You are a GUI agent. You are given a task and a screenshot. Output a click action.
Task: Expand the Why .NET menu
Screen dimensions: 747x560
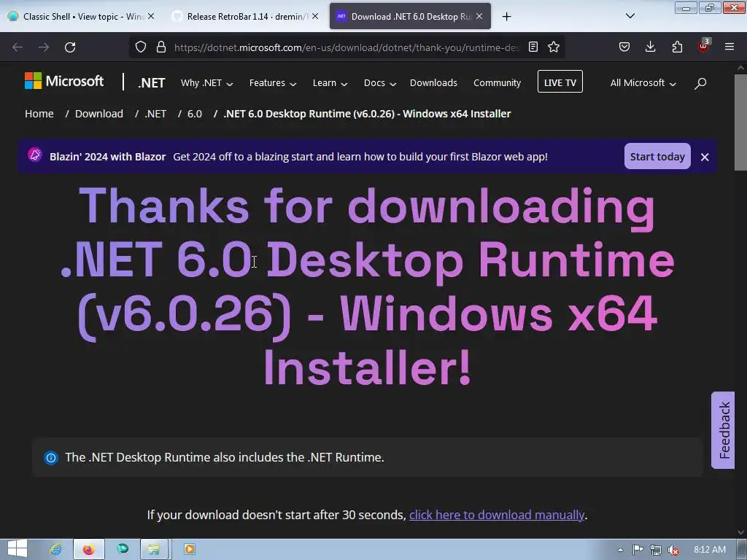pyautogui.click(x=206, y=83)
